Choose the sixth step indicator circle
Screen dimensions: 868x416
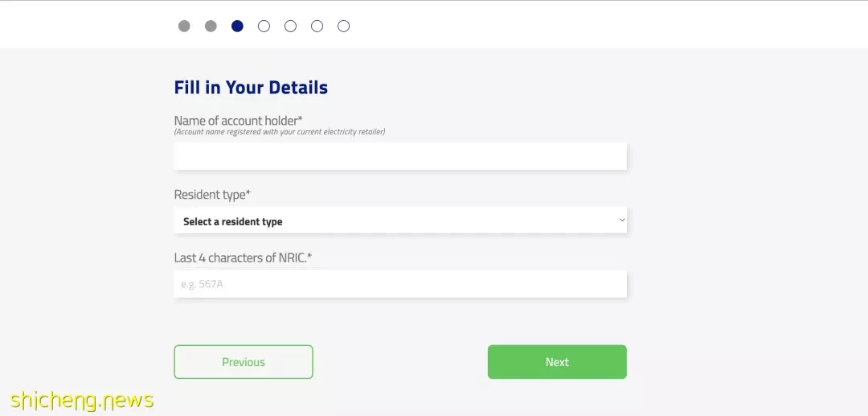coord(317,26)
